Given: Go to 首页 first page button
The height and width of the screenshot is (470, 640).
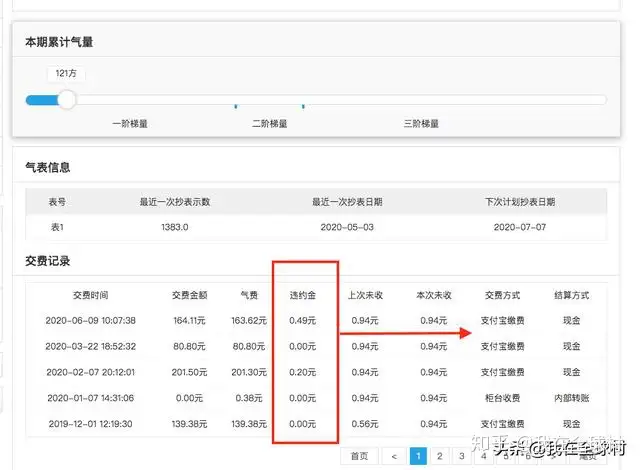Looking at the screenshot, I should (359, 456).
